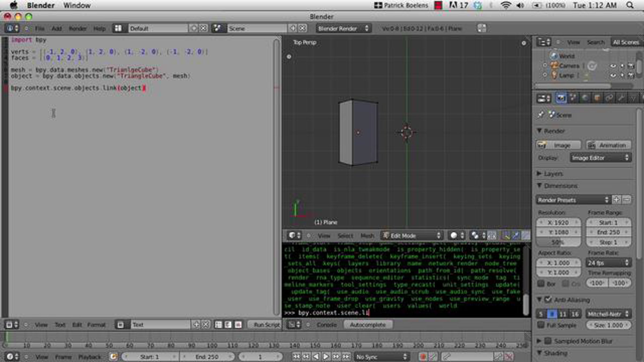Toggle Camera visibility eye in outliner

(613, 66)
